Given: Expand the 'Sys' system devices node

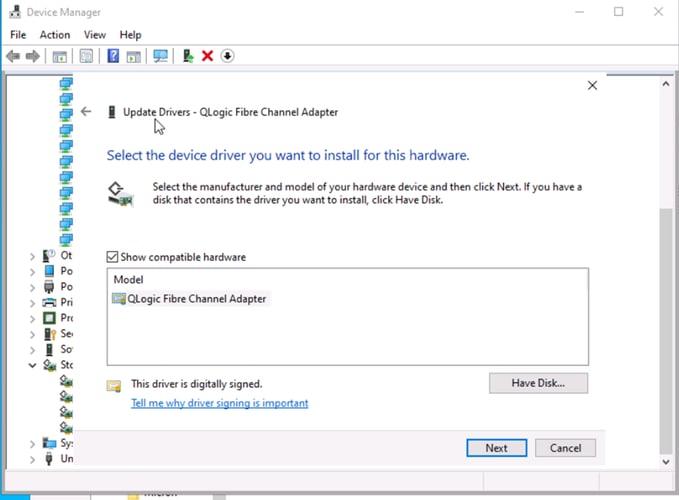Looking at the screenshot, I should pyautogui.click(x=32, y=444).
